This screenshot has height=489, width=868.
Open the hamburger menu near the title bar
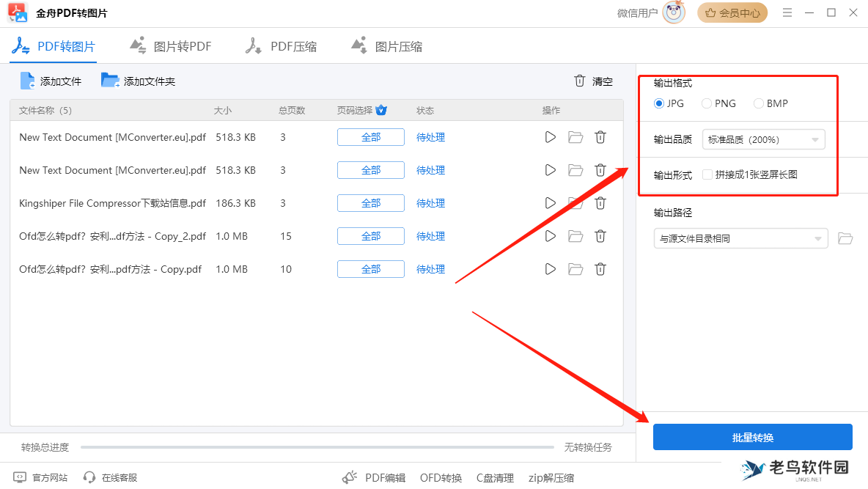click(787, 12)
